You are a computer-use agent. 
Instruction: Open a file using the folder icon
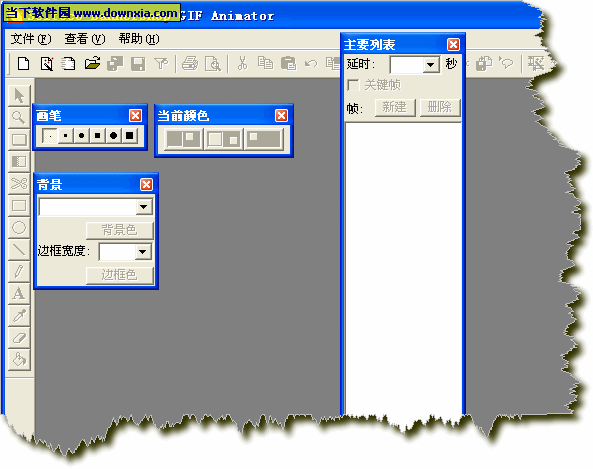point(92,64)
